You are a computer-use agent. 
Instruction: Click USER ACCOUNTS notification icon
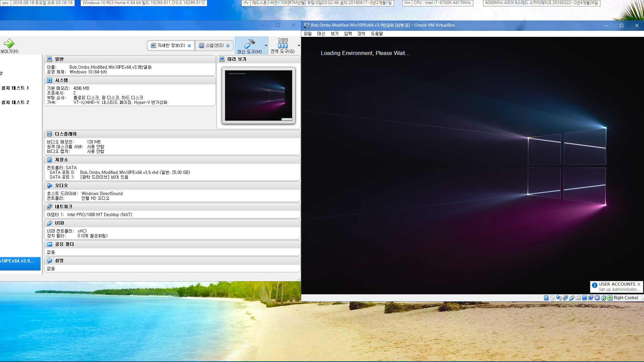click(593, 284)
